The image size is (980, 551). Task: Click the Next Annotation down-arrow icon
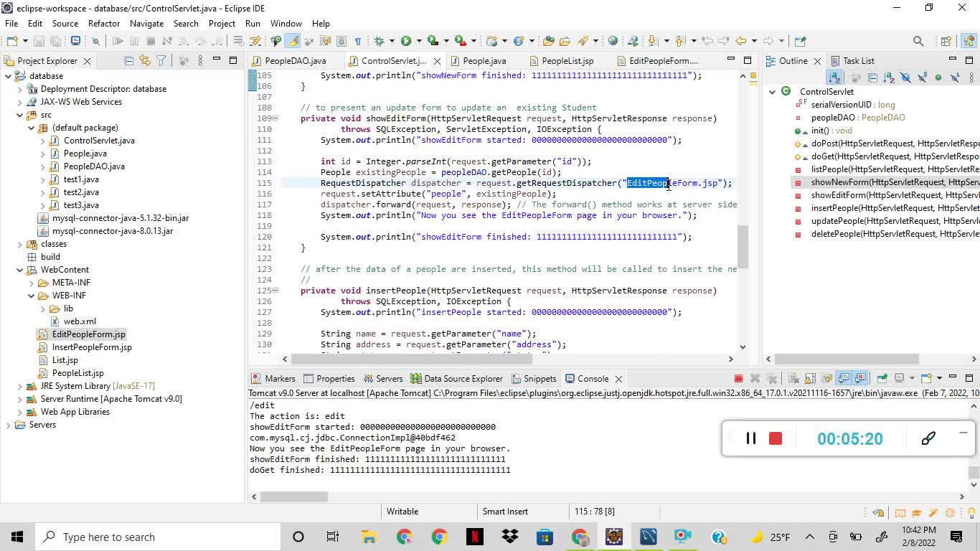[x=653, y=41]
